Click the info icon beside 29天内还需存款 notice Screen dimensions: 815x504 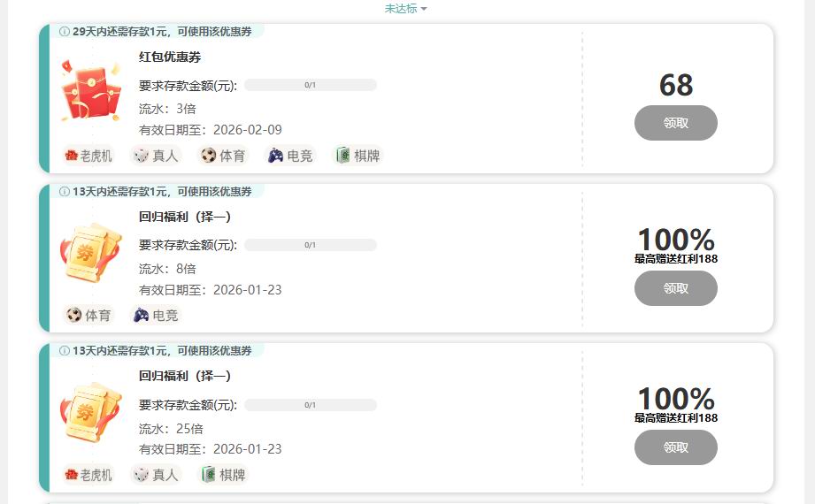pos(65,32)
